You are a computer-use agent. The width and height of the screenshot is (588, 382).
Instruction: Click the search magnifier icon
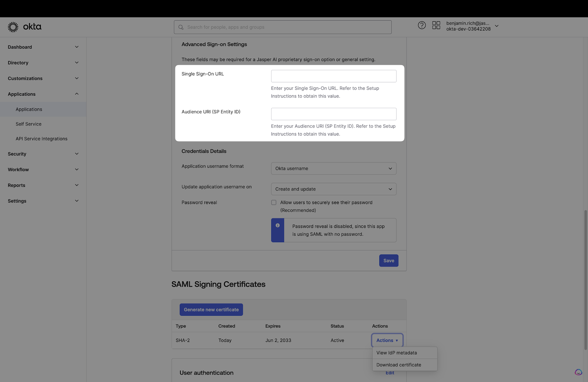tap(181, 27)
